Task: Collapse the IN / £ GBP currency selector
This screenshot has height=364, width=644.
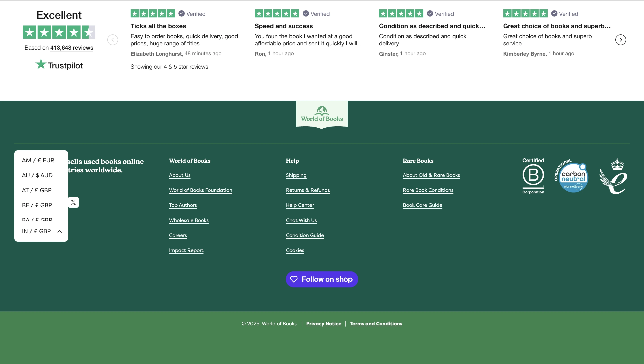Action: coord(41,231)
